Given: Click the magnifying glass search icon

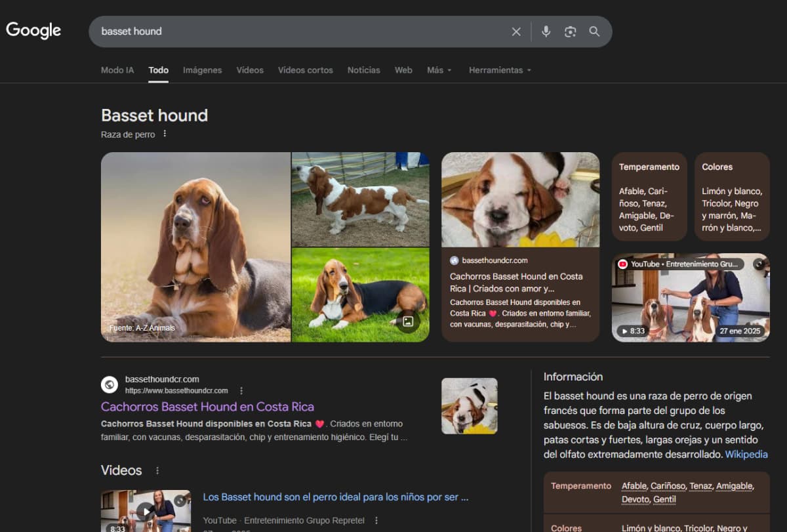Looking at the screenshot, I should click(594, 31).
